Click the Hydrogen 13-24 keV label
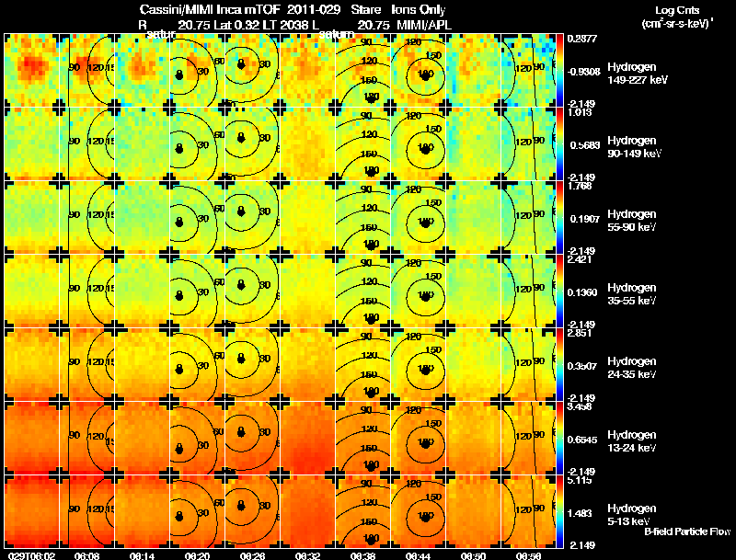The height and width of the screenshot is (560, 736). tap(632, 441)
